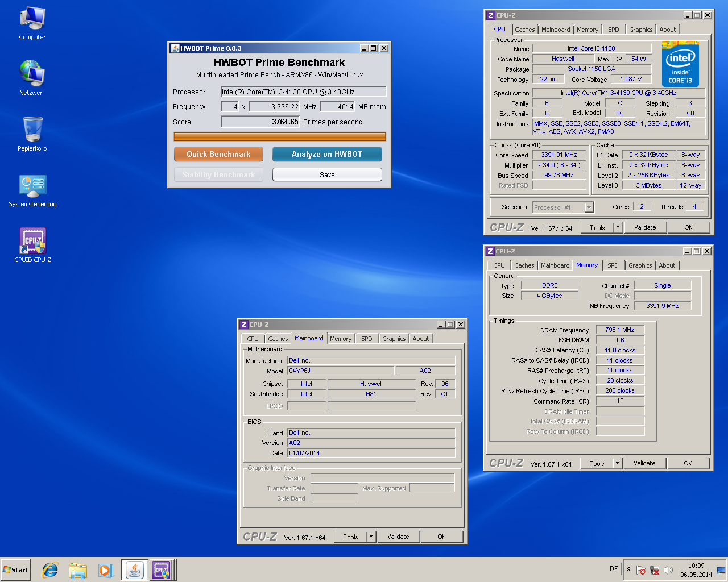Screen dimensions: 728x582
Task: Click the Processor name field in HWBOT Prime
Action: tap(304, 92)
